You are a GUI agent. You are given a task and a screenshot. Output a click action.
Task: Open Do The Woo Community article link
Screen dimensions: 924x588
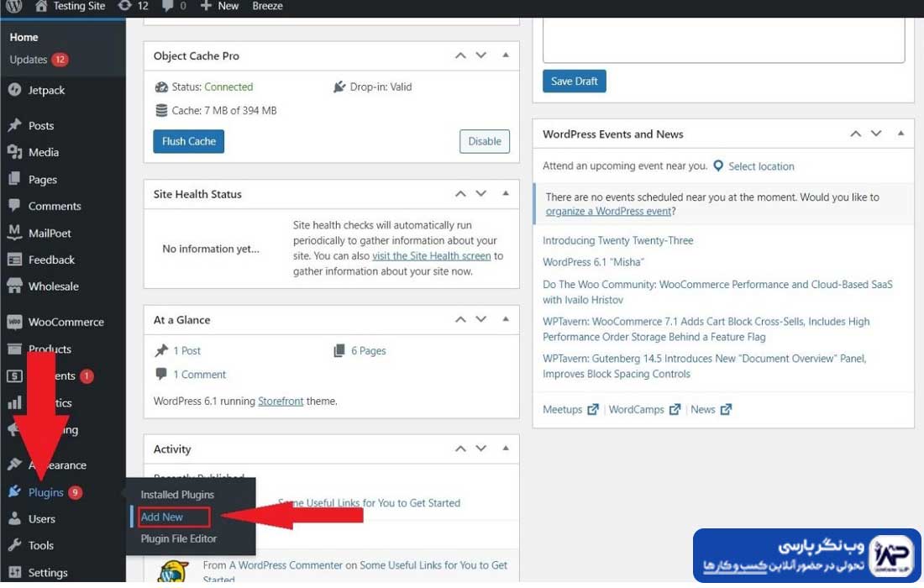(717, 292)
